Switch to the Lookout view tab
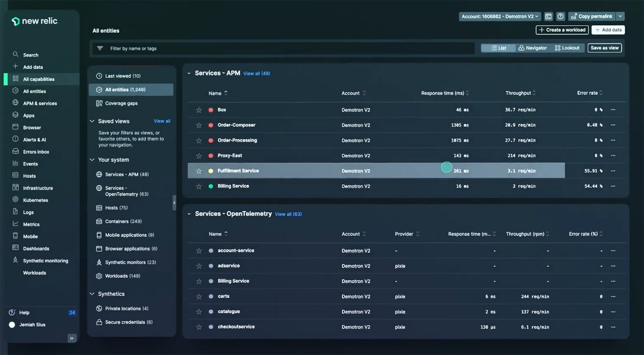Screen dimensions: 644x355 (x=567, y=47)
